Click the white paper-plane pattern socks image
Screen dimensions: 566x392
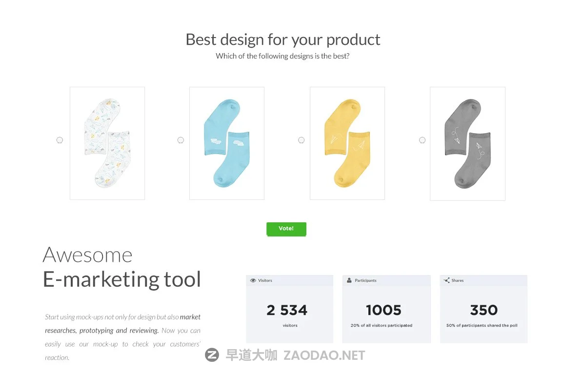point(107,143)
